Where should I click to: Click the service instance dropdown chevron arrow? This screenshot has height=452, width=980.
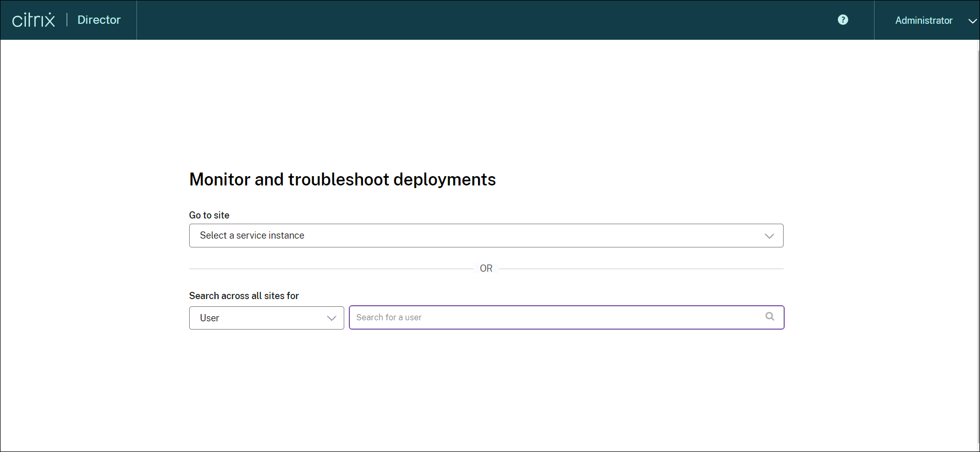click(x=769, y=236)
